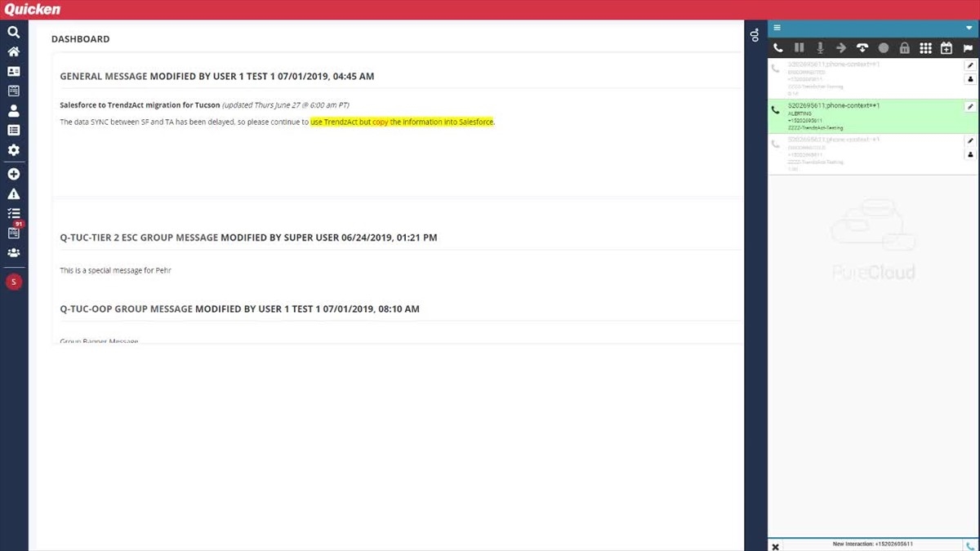Toggle hold with the pause button
Image resolution: width=980 pixels, height=551 pixels.
pos(800,48)
